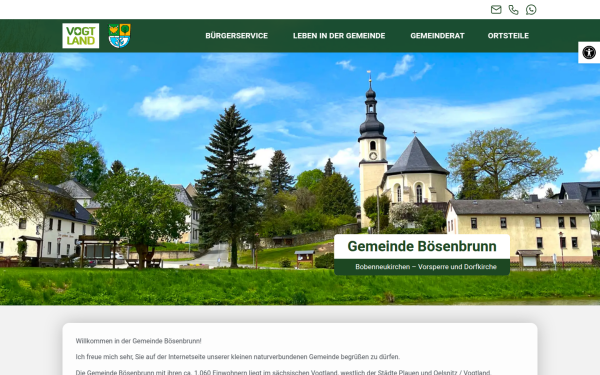This screenshot has width=600, height=375.
Task: Click the 'Ich freue mich sehr' sentence
Action: click(x=238, y=357)
